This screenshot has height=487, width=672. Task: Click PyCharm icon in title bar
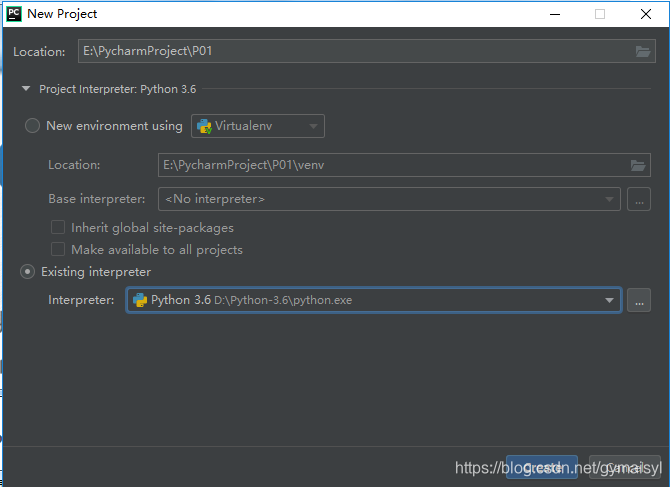tap(14, 14)
